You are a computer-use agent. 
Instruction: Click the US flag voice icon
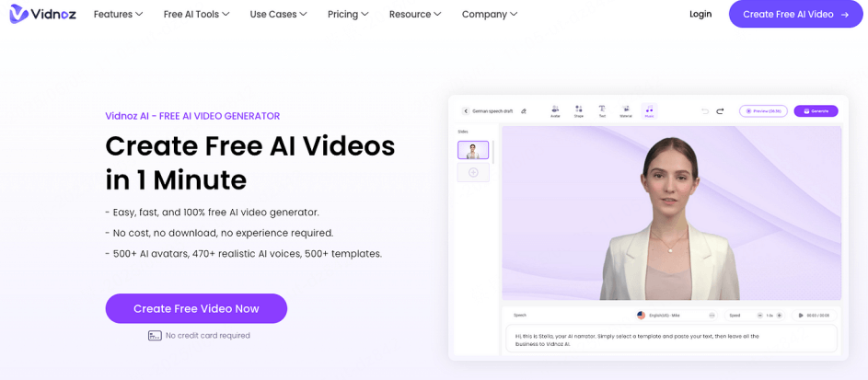[x=641, y=316]
